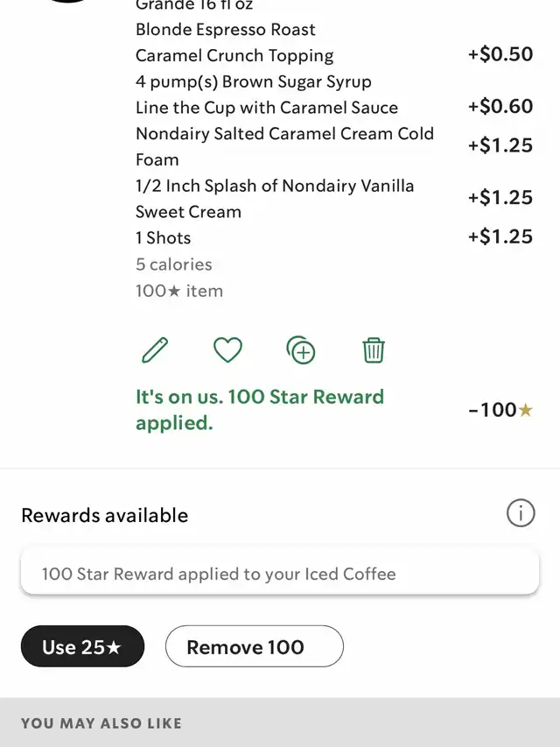Image resolution: width=560 pixels, height=747 pixels.
Task: Tap the You May Also Like section header
Action: pyautogui.click(x=101, y=723)
